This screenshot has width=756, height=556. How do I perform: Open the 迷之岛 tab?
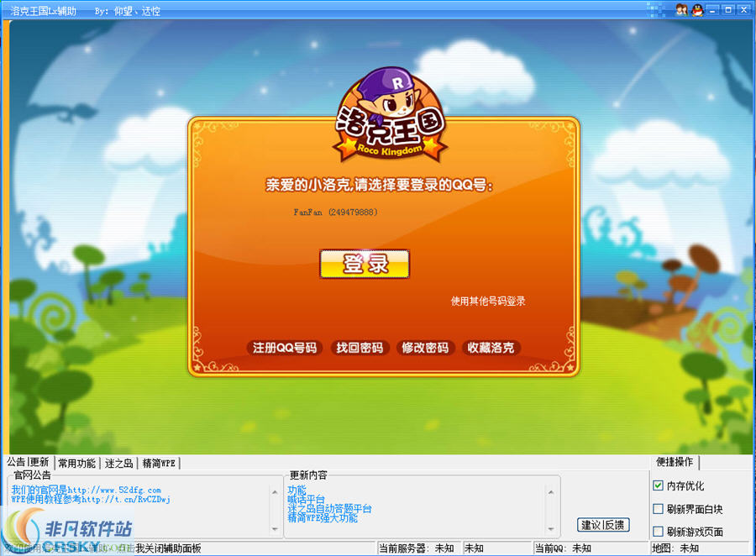(x=118, y=464)
